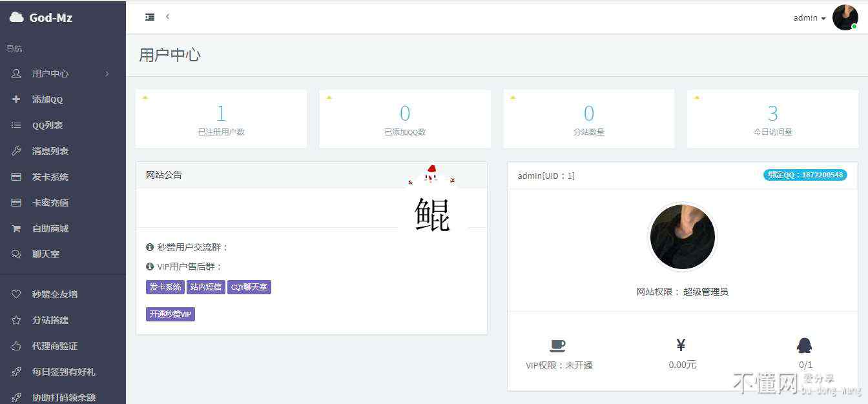Click the 0.00元 balance value
This screenshot has height=404, width=868.
pos(683,365)
